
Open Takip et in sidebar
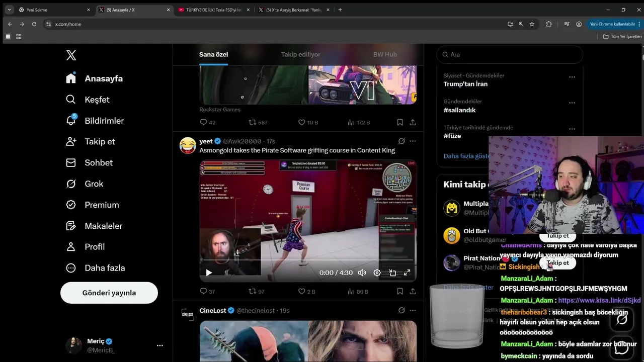coord(91,141)
